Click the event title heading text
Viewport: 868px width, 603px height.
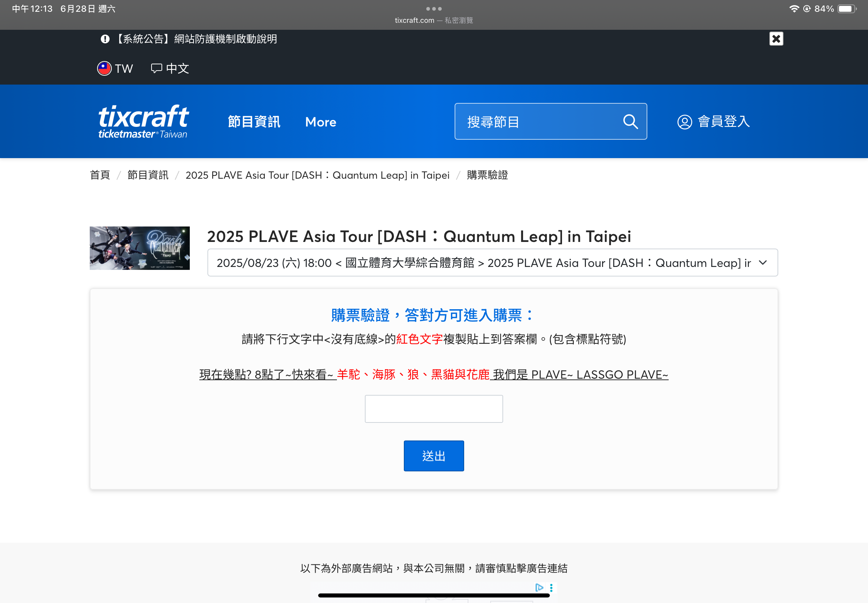tap(419, 236)
